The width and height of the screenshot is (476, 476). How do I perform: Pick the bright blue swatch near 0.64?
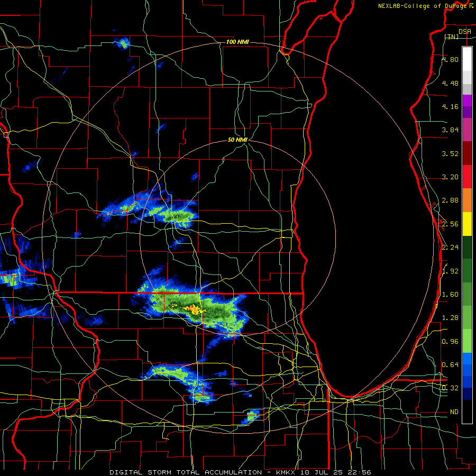(467, 359)
